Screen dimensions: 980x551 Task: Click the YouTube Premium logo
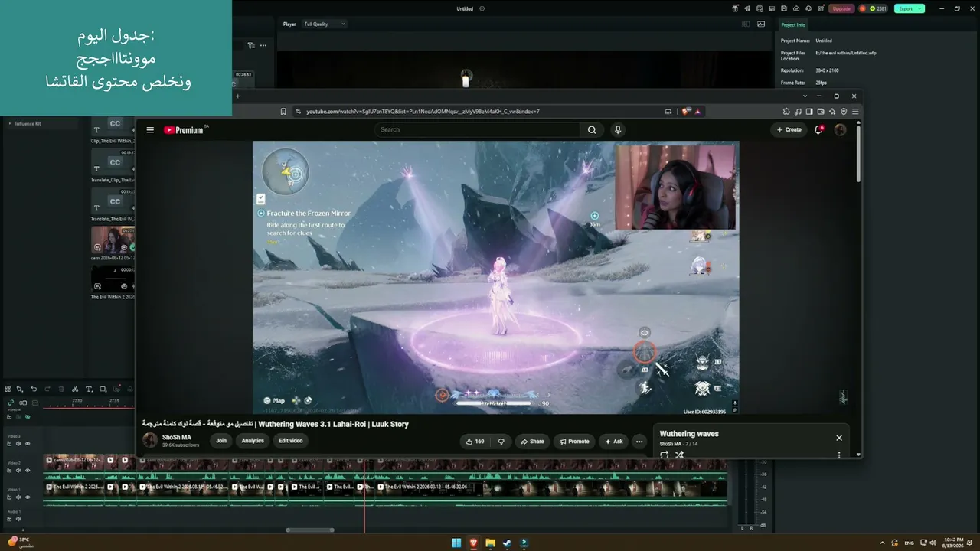point(185,130)
